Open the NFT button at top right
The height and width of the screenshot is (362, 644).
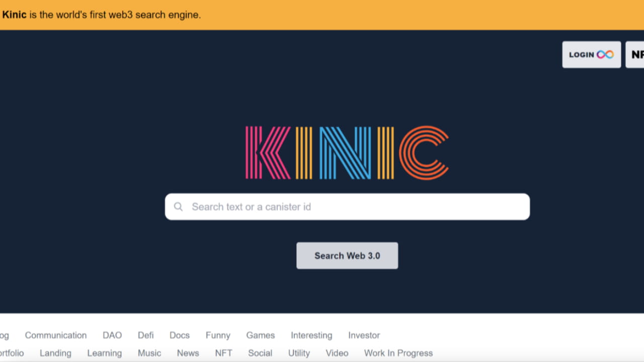tap(635, 54)
